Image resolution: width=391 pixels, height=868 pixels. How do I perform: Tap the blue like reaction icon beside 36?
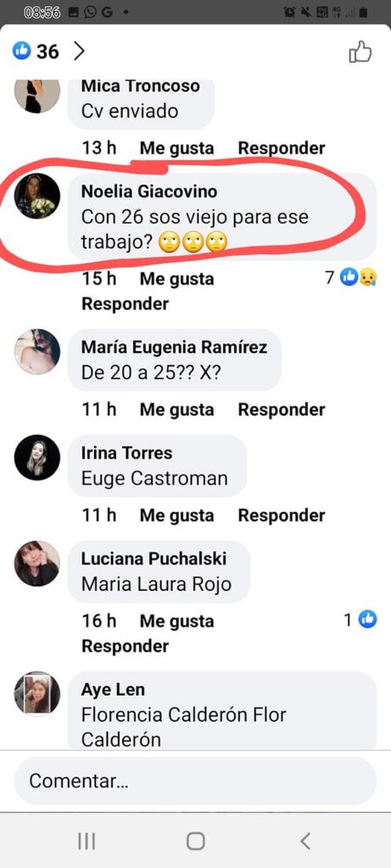coord(21,52)
